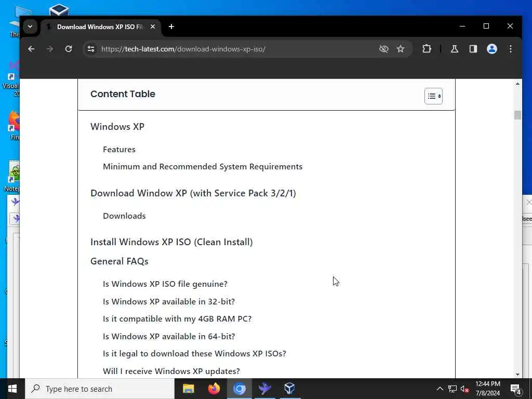Switch to Chrome in the taskbar
Viewport: 532px width, 399px height.
[239, 389]
